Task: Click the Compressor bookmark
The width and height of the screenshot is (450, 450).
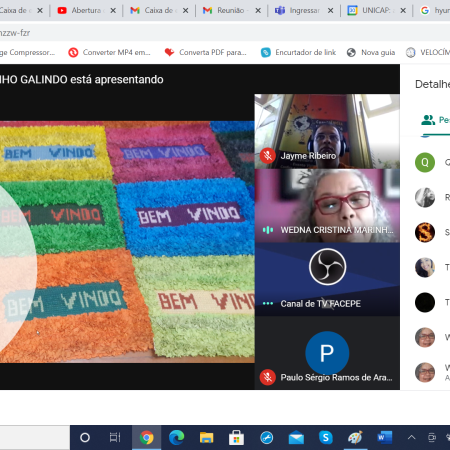Action: pos(27,52)
